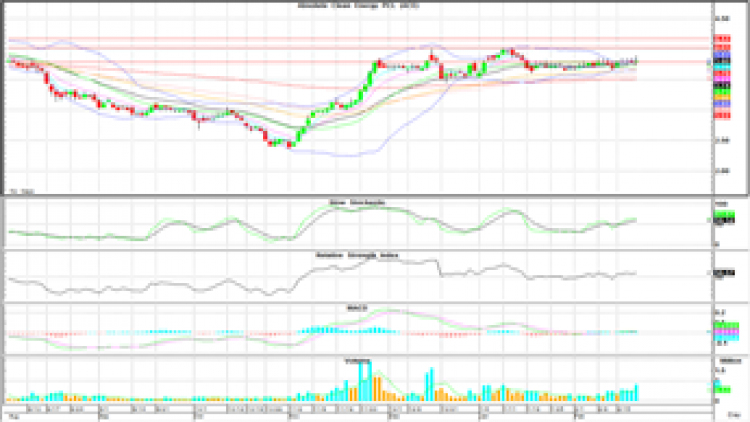Image resolution: width=750 pixels, height=422 pixels.
Task: Click the topmost red price label tag
Action: 720,40
